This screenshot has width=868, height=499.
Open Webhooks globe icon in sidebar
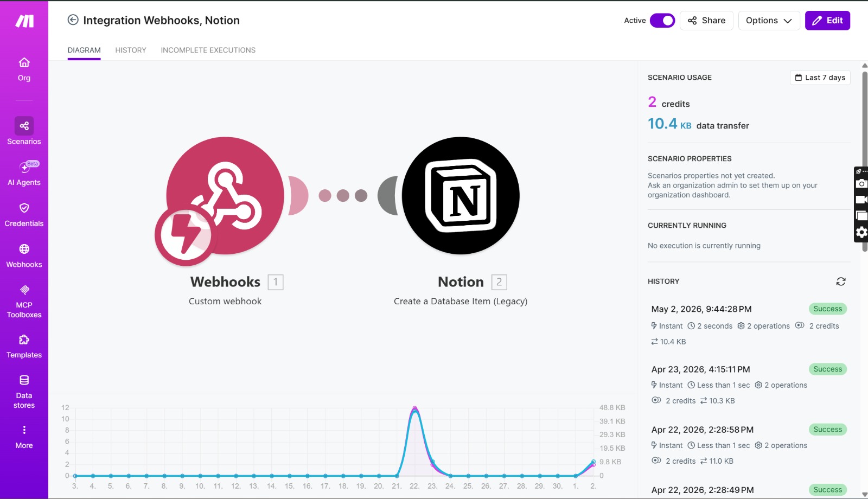point(24,249)
